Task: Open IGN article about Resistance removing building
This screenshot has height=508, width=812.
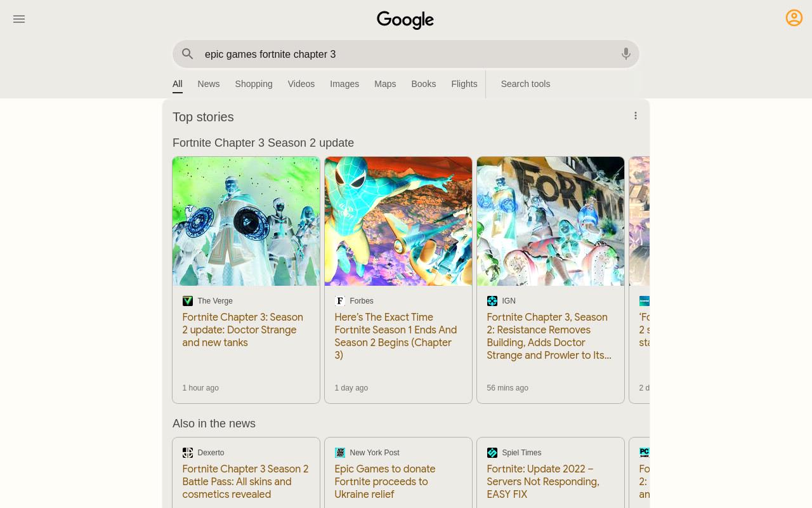Action: tap(549, 336)
